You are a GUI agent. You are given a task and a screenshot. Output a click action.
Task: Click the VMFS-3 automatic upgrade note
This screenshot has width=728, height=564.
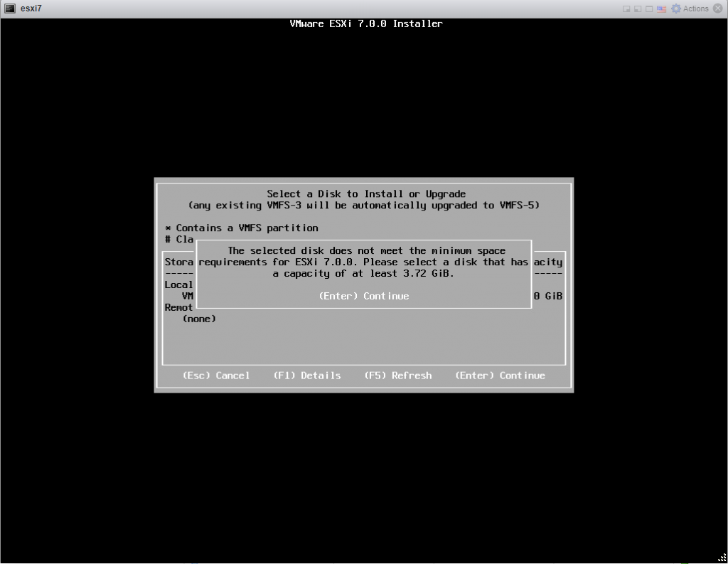click(x=364, y=206)
